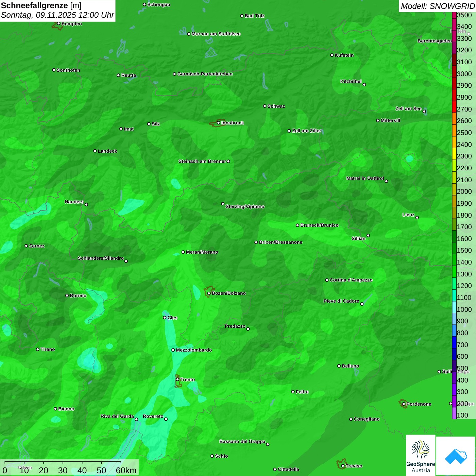Select the Kitzbühel location marker
The width and height of the screenshot is (476, 476).
tap(364, 85)
